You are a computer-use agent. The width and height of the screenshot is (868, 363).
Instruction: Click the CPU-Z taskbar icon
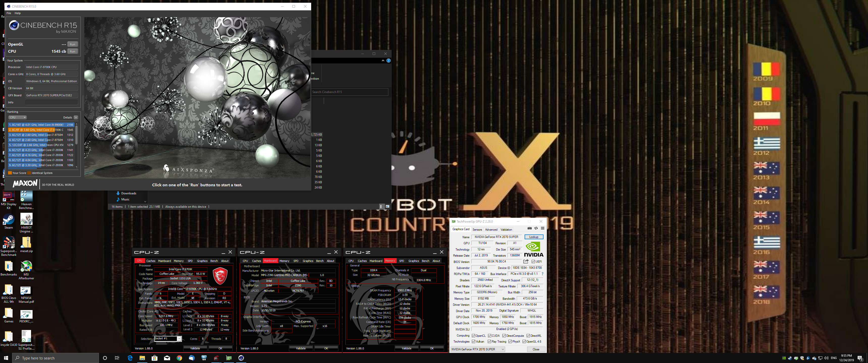click(x=216, y=358)
